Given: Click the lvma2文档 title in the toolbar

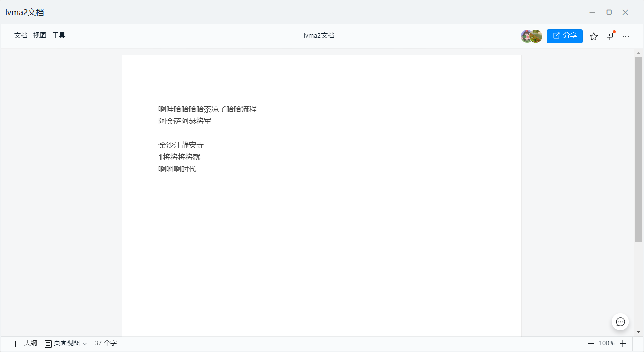Looking at the screenshot, I should click(x=319, y=35).
